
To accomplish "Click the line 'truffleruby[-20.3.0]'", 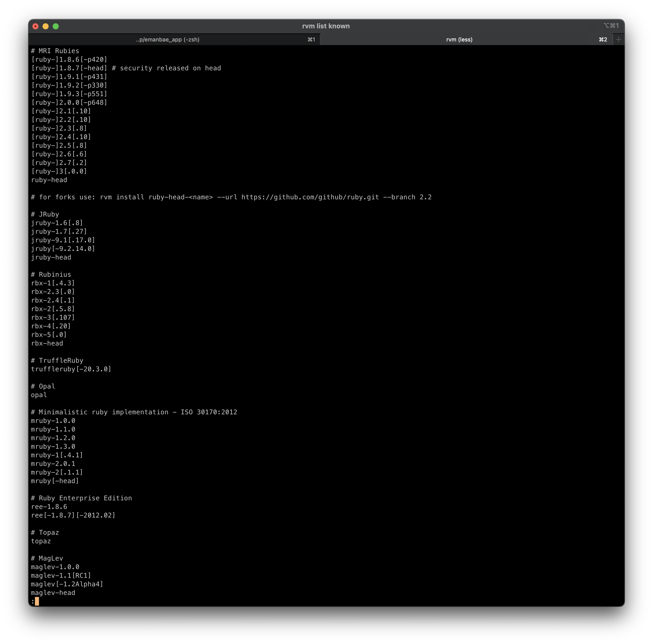I will 71,370.
